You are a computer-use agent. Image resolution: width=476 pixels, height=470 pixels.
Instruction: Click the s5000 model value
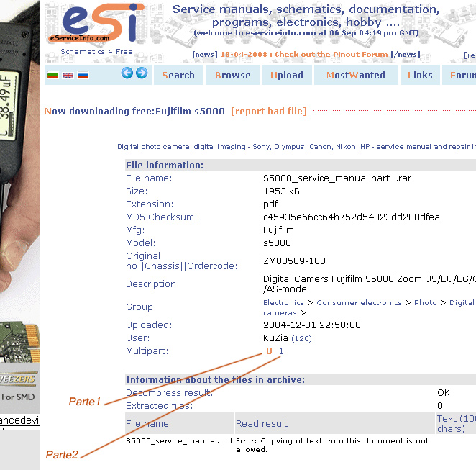(x=277, y=243)
